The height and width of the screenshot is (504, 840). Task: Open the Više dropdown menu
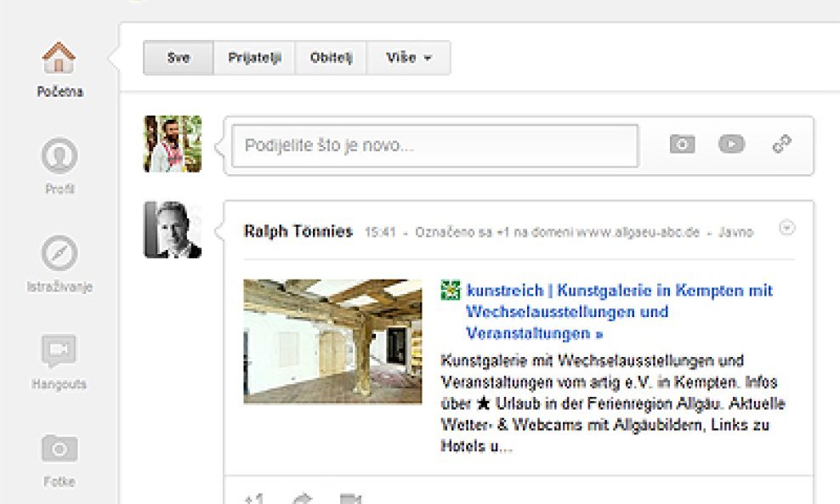coord(408,58)
